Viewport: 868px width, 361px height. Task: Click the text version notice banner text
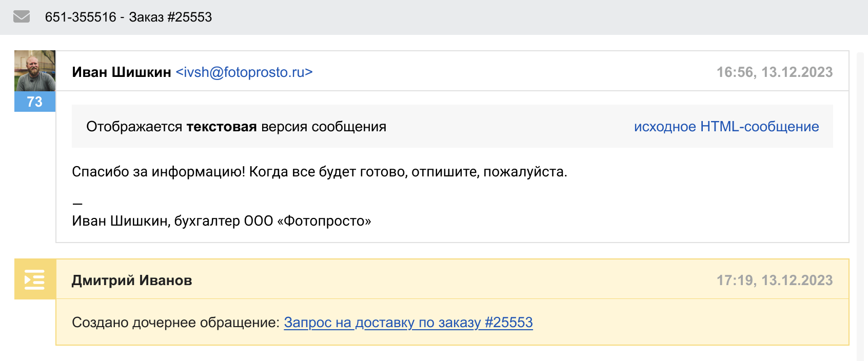(x=236, y=127)
